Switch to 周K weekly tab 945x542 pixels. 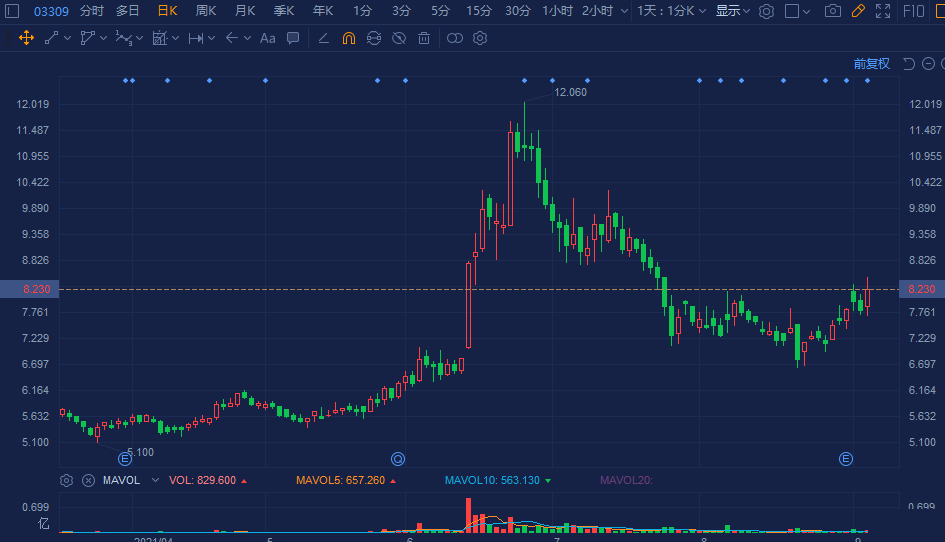pyautogui.click(x=206, y=11)
